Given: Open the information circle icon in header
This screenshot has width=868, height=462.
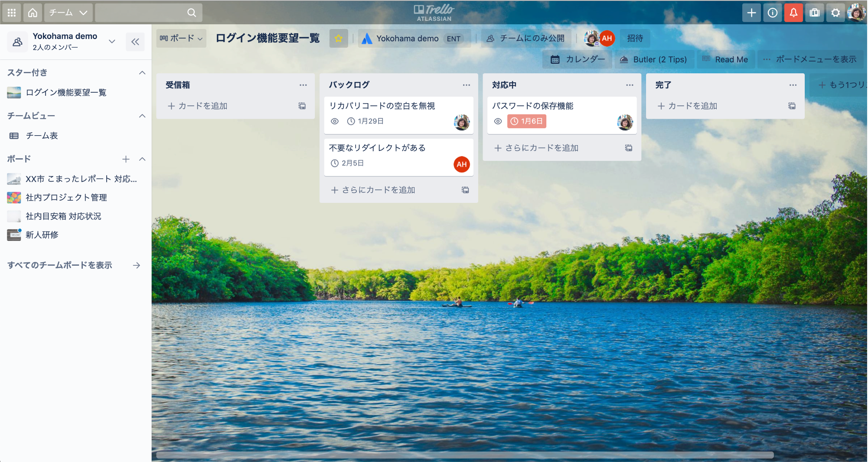Looking at the screenshot, I should point(772,13).
